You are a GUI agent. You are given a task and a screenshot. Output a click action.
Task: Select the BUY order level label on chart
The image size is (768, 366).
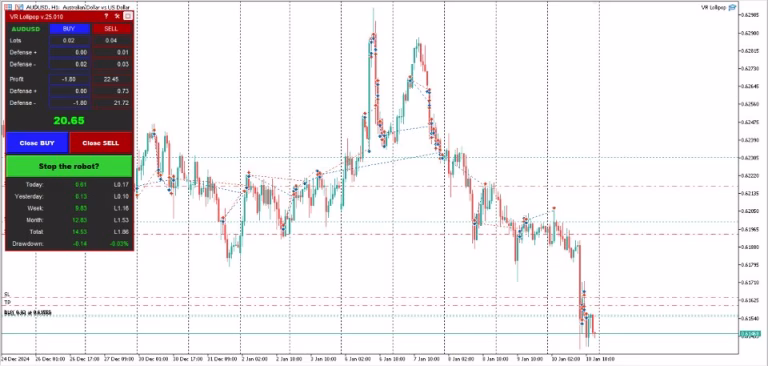coord(27,313)
